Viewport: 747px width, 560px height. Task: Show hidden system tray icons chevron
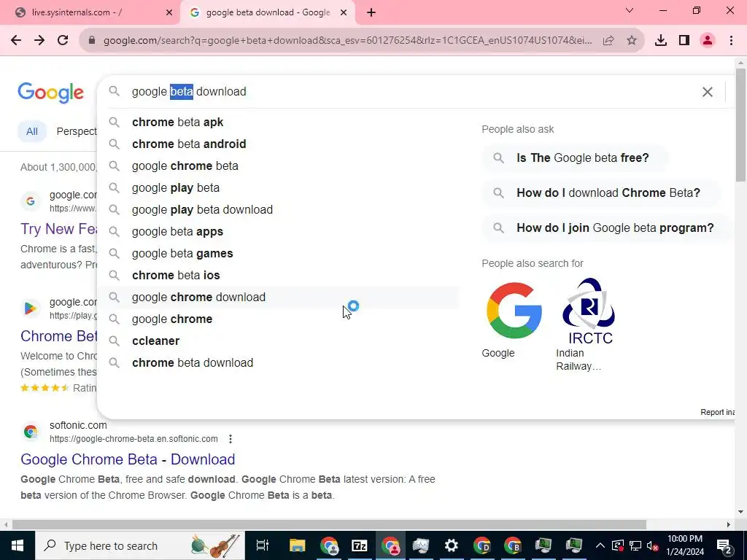pos(600,545)
